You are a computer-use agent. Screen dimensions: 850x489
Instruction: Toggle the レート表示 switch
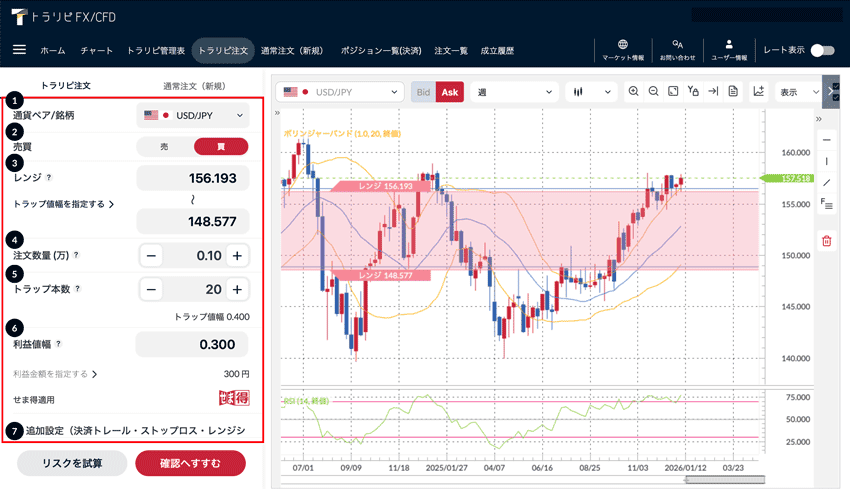coord(822,50)
